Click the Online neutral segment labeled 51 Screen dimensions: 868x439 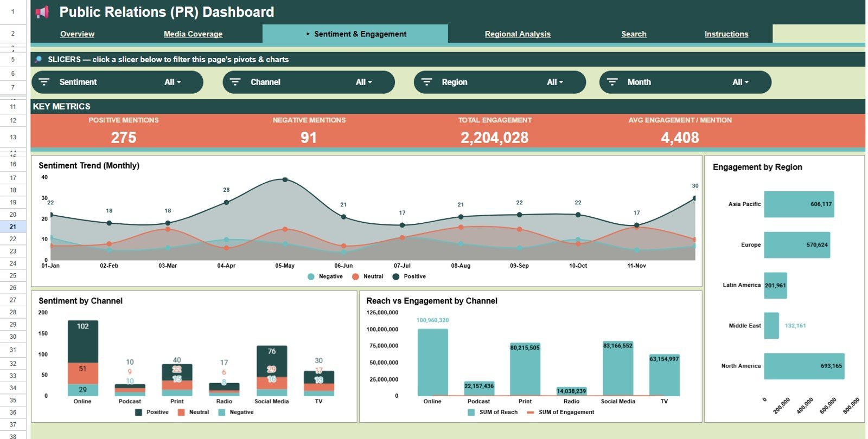(83, 373)
